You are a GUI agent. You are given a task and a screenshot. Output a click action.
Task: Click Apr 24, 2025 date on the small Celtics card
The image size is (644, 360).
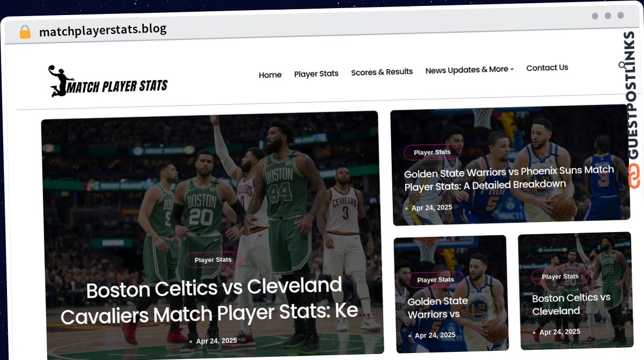(560, 332)
